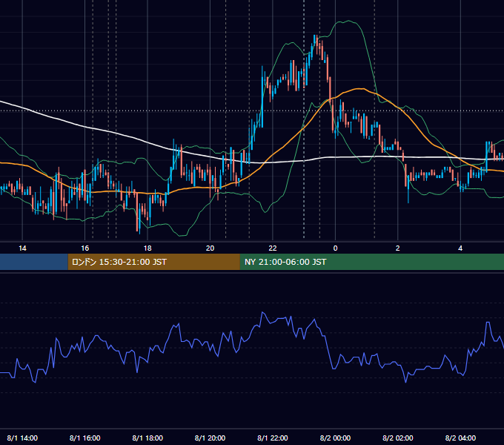The width and height of the screenshot is (504, 445).
Task: Click the 8/2 02:00 date label
Action: [x=397, y=438]
